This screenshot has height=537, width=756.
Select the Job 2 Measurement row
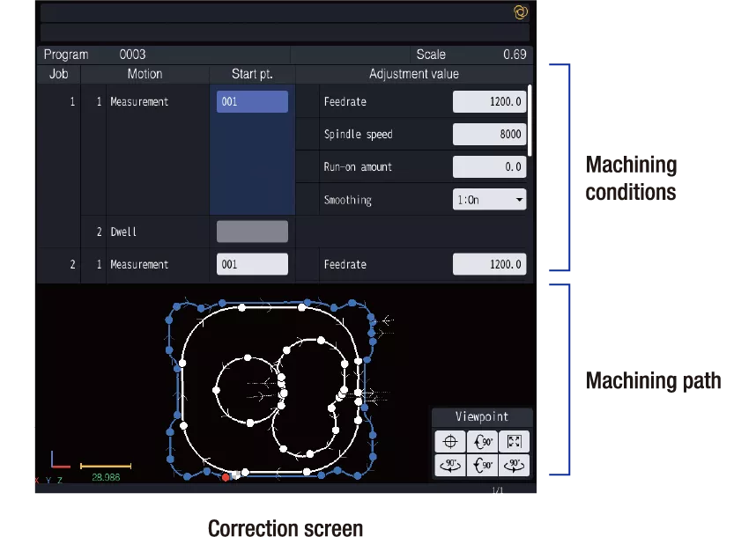(x=141, y=263)
